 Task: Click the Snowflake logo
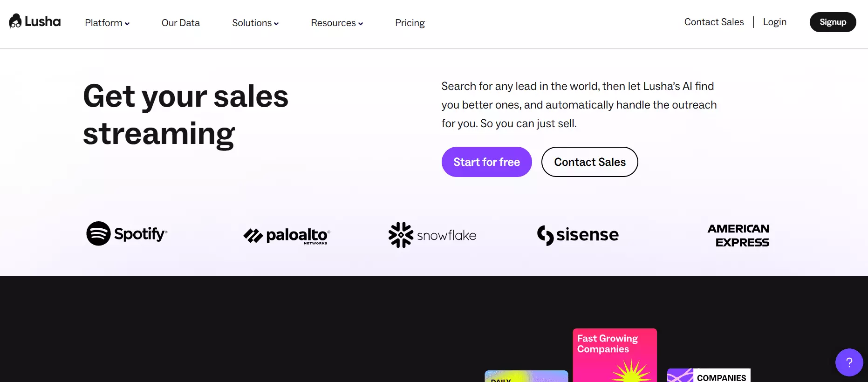(432, 235)
